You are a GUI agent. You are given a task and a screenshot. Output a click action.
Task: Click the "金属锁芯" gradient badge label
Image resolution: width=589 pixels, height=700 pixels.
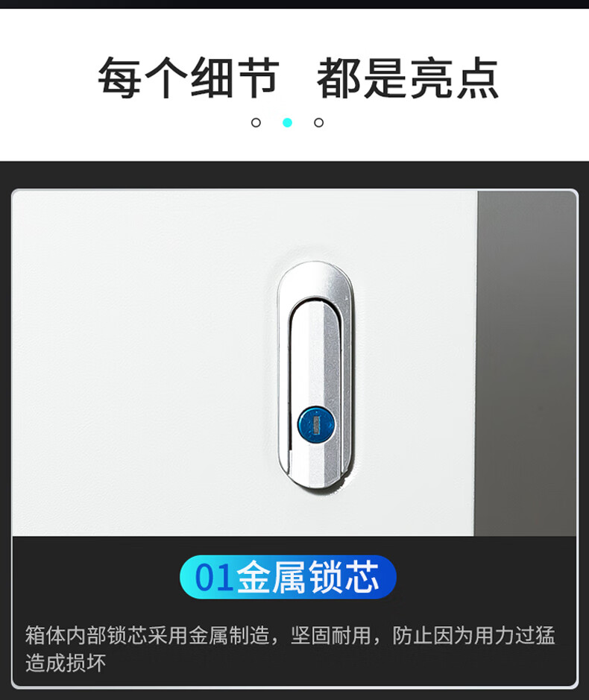coord(308,577)
